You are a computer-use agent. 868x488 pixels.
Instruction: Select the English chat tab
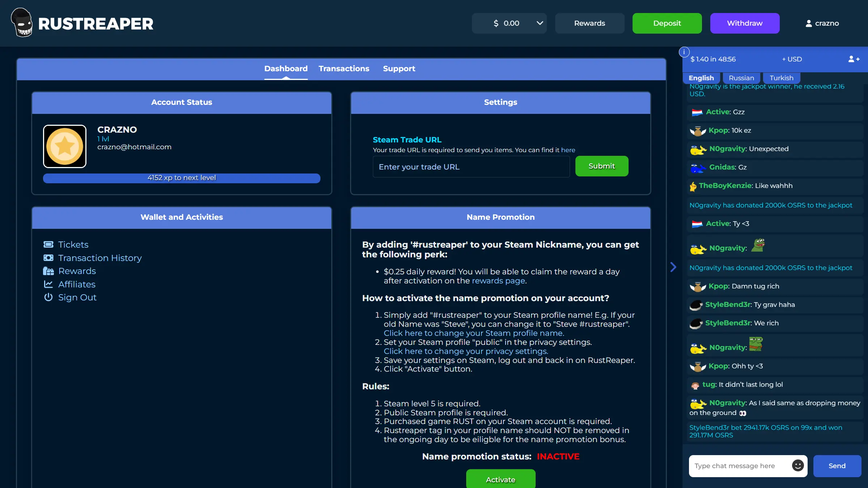701,78
